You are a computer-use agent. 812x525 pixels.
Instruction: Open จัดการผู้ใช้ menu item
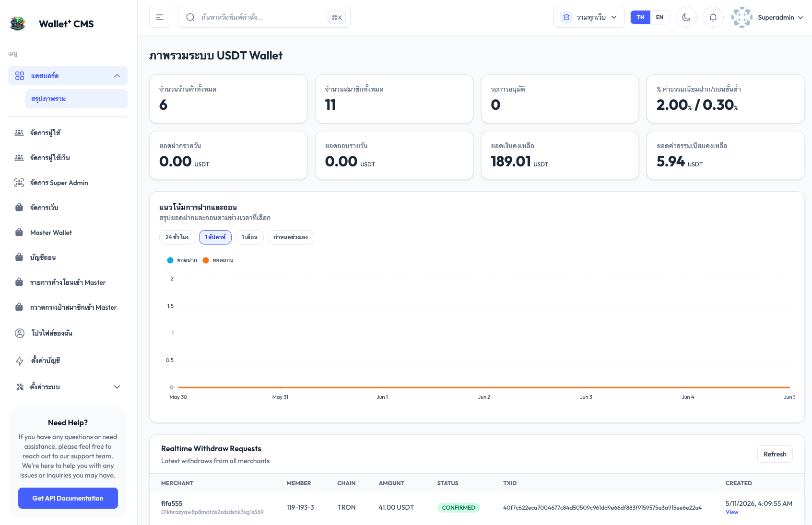pos(68,133)
